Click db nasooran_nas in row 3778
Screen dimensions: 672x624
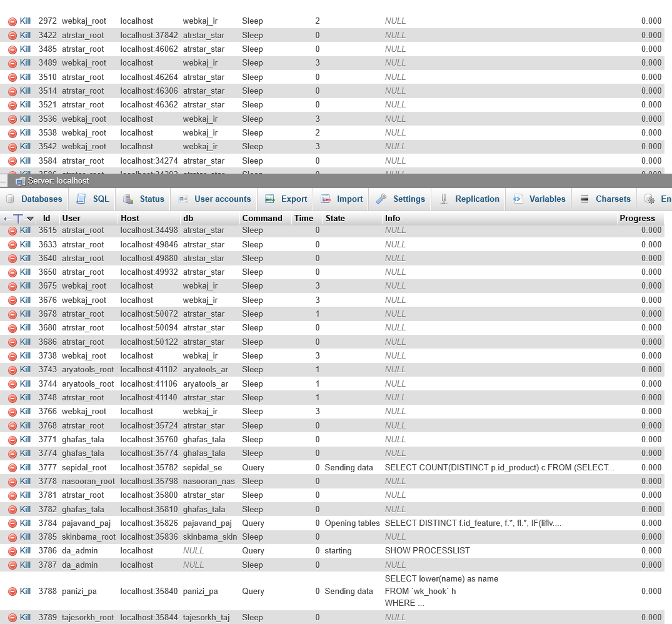pyautogui.click(x=209, y=481)
